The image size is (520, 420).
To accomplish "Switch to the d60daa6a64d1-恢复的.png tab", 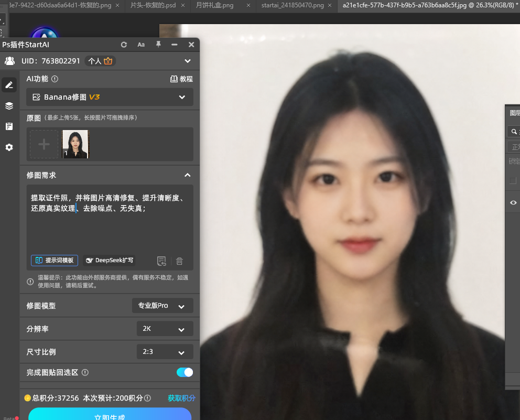I will [x=60, y=5].
